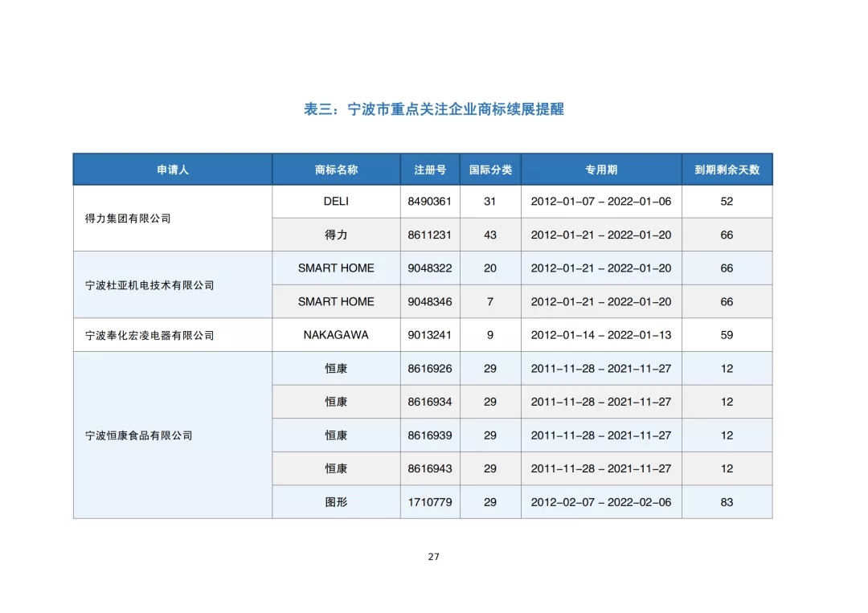Select class 9 in the NAKAGAWA row
The height and width of the screenshot is (613, 868).
(490, 335)
